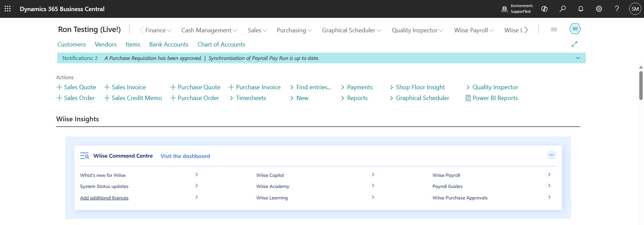Open Find entries... action
Screen dimensions: 644x225
[311, 87]
